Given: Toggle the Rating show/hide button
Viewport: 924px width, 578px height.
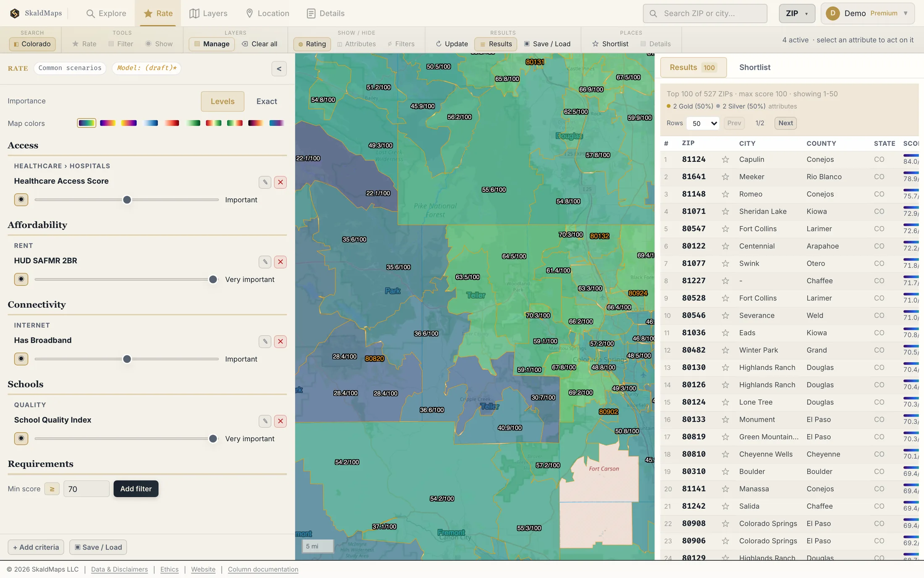Looking at the screenshot, I should [x=312, y=44].
